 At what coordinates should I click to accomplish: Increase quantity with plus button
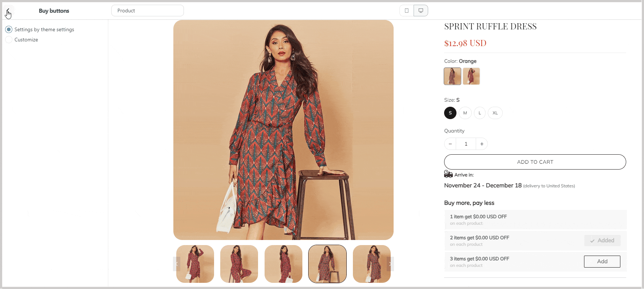pos(482,144)
